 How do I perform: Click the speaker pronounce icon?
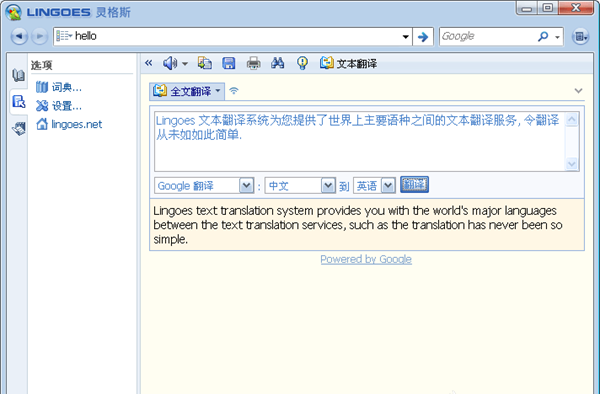pyautogui.click(x=170, y=63)
